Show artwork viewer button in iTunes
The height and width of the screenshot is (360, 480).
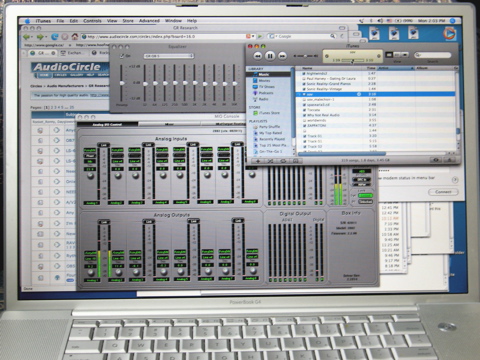295,161
